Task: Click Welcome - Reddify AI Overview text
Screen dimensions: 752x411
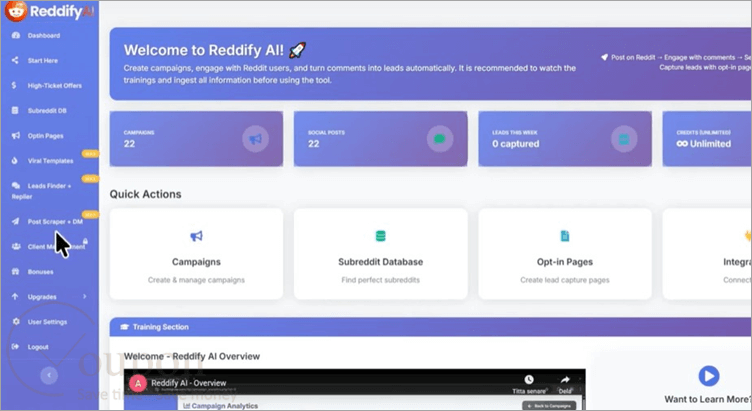Action: 192,356
